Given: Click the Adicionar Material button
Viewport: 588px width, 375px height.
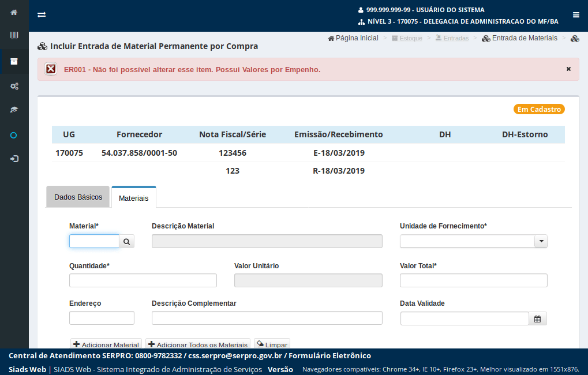Looking at the screenshot, I should tap(106, 344).
